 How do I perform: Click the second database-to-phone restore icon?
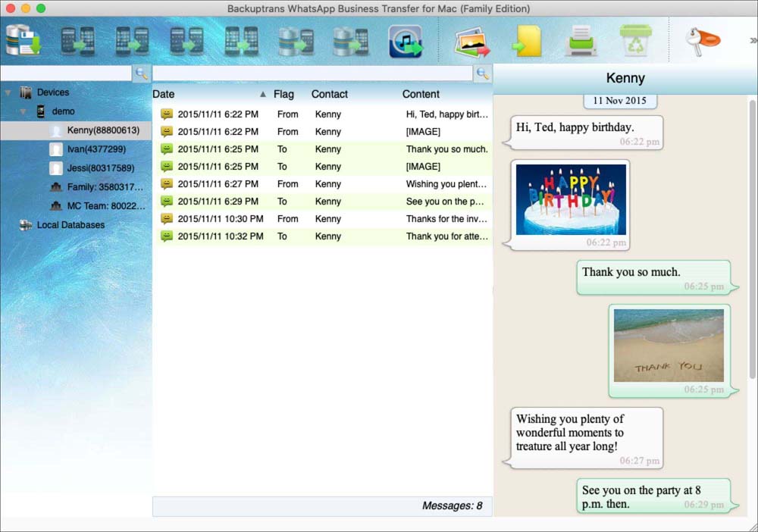coord(351,41)
